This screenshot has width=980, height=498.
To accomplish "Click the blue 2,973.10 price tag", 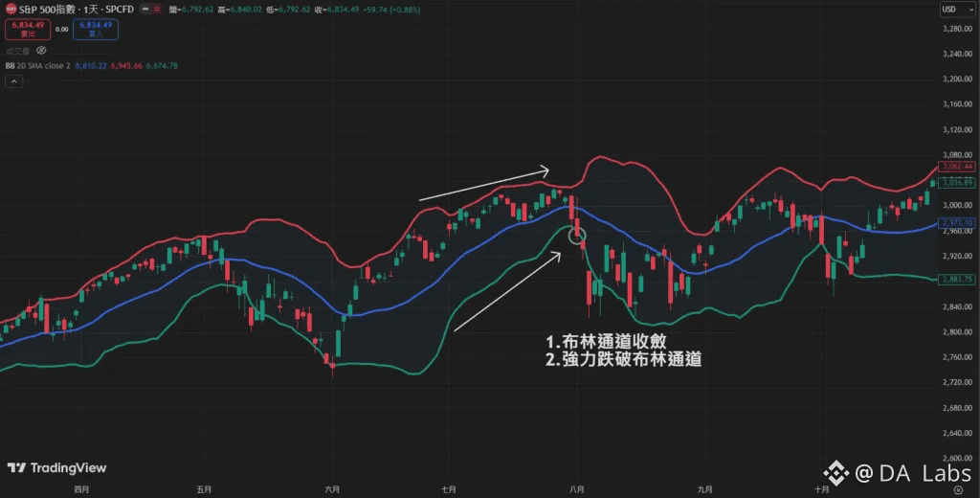I will tap(957, 223).
